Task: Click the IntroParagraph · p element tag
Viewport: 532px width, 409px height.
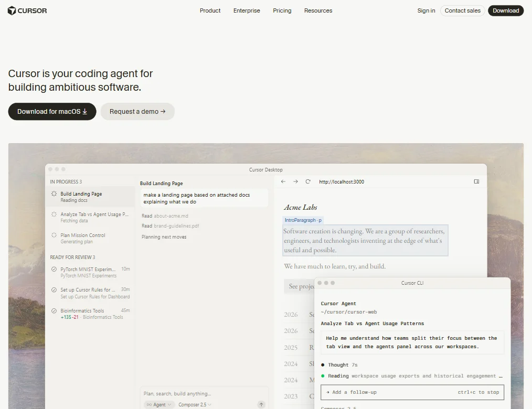Action: tap(303, 220)
